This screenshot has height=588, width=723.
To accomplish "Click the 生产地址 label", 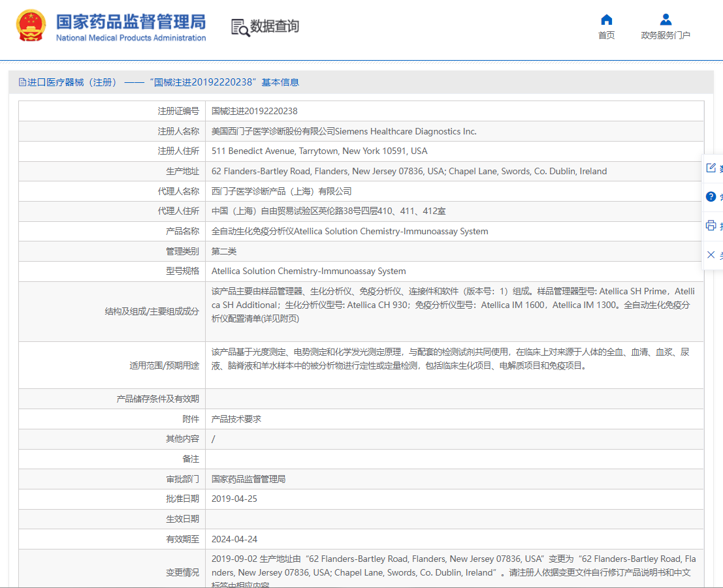I will pos(183,172).
